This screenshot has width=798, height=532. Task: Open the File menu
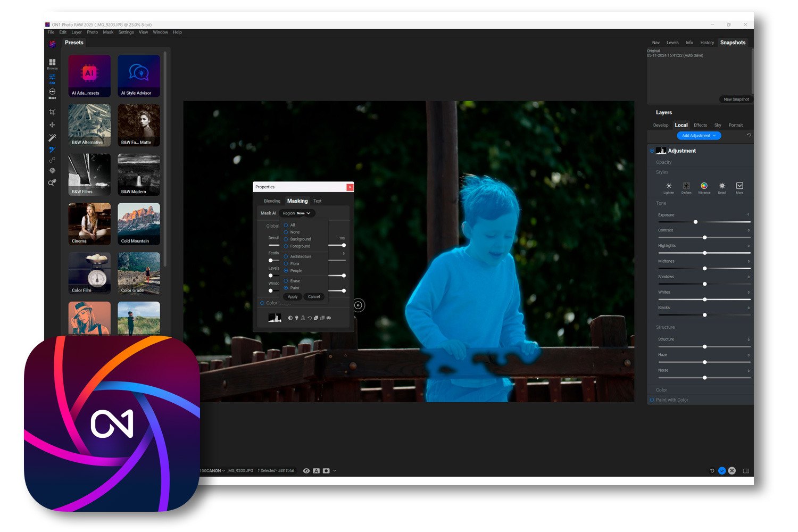click(x=51, y=32)
